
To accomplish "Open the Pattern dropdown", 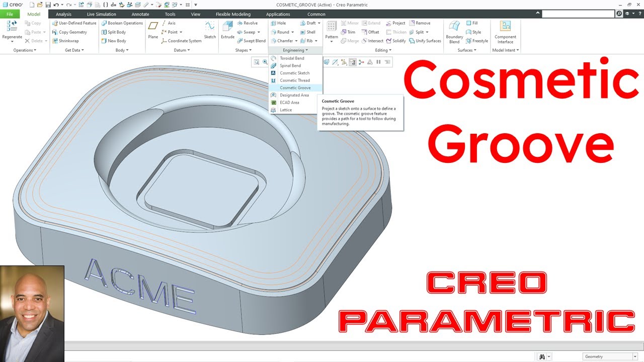I will tap(332, 41).
